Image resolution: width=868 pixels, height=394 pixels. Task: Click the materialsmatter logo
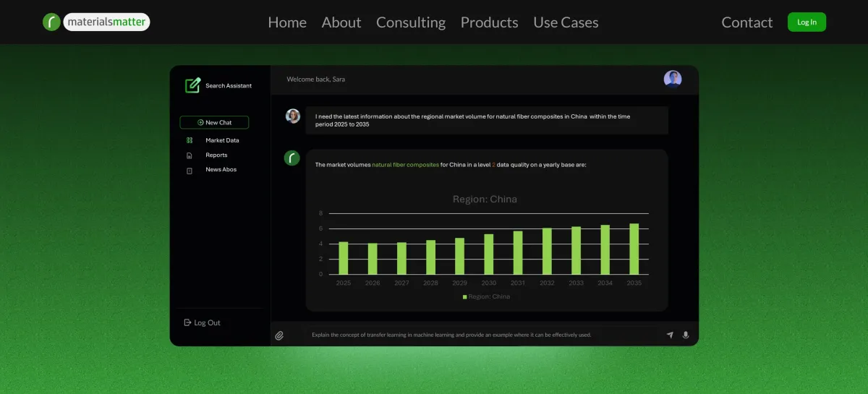click(x=96, y=22)
